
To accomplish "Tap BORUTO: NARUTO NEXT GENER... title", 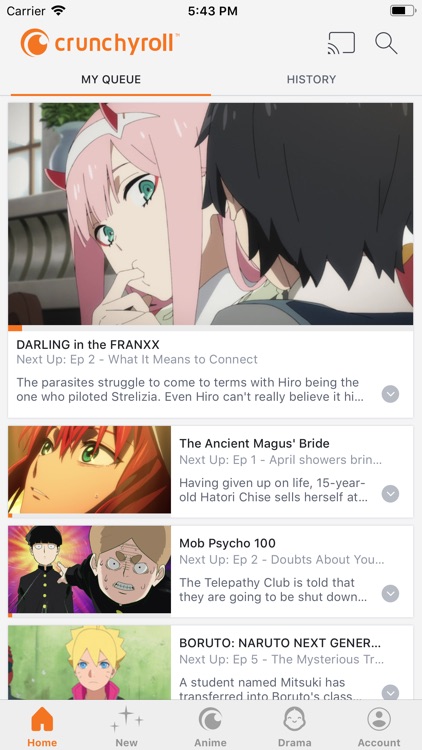I will pos(280,642).
